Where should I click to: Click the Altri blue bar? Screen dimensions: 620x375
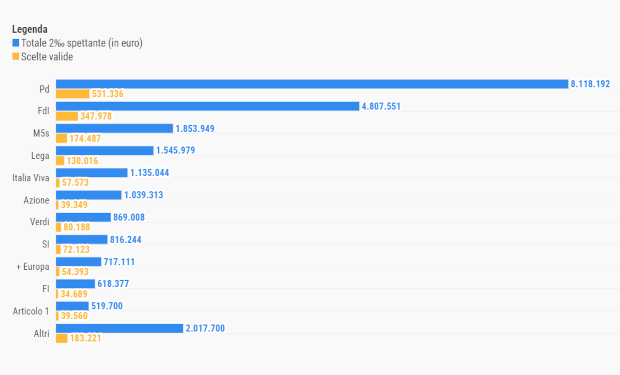pos(119,328)
